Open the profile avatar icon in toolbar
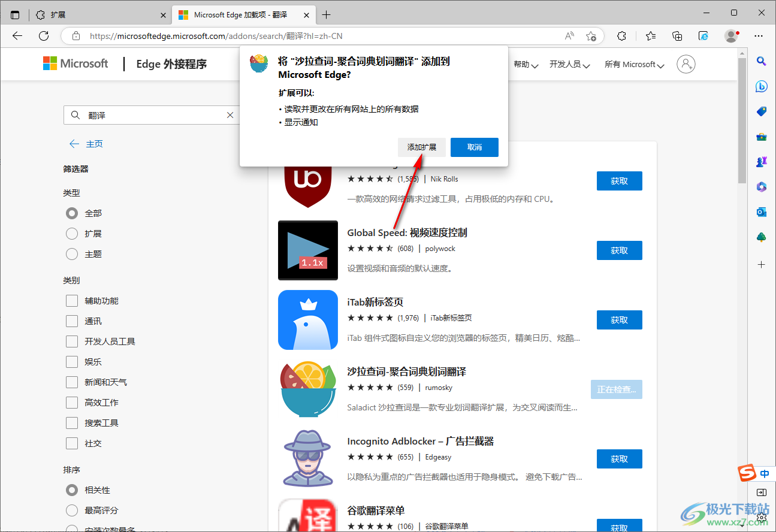The width and height of the screenshot is (776, 532). tap(731, 36)
